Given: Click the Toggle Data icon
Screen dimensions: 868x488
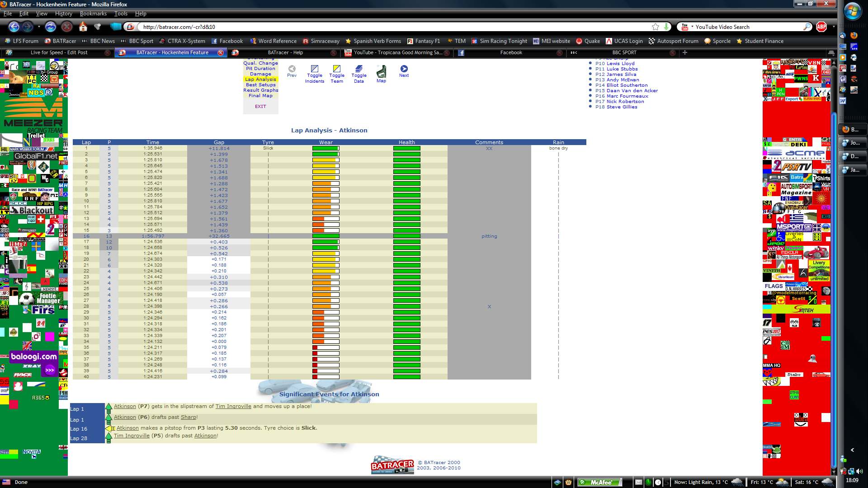Looking at the screenshot, I should pyautogui.click(x=359, y=69).
